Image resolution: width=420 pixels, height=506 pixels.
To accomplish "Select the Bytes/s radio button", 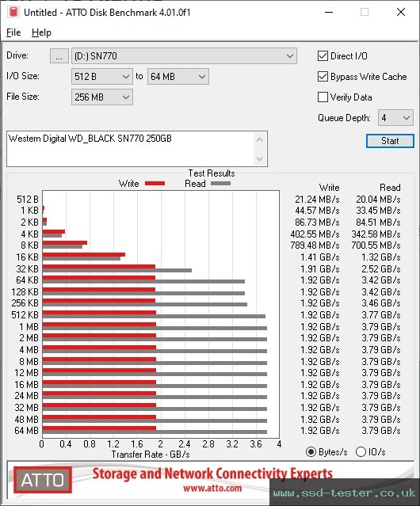I will coord(311,452).
